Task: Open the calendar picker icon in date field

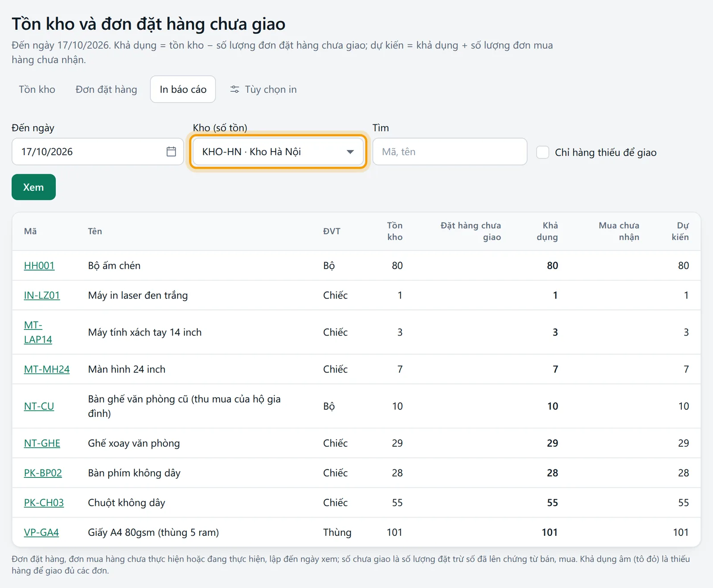Action: pos(171,152)
